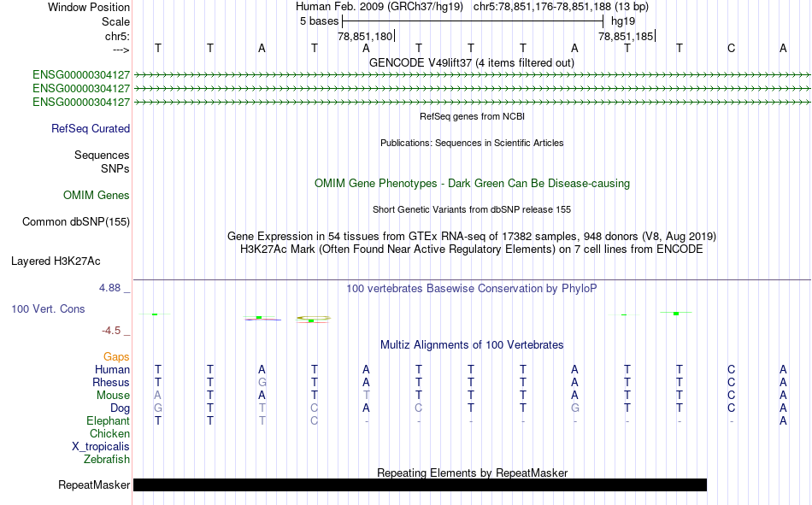The width and height of the screenshot is (812, 505).
Task: Click the chr5: ruler label
Action: (117, 36)
